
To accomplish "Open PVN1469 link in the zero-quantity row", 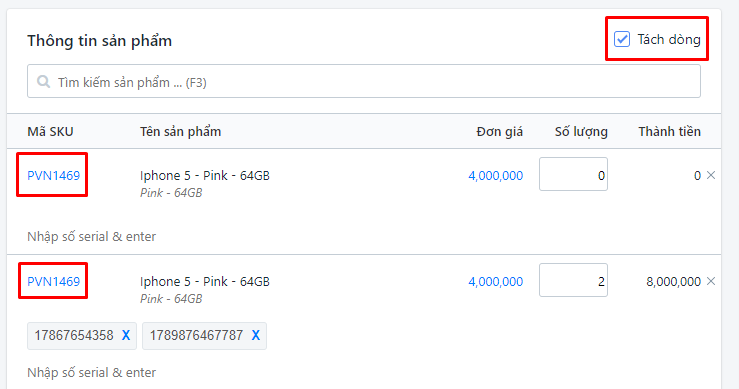I will click(53, 175).
